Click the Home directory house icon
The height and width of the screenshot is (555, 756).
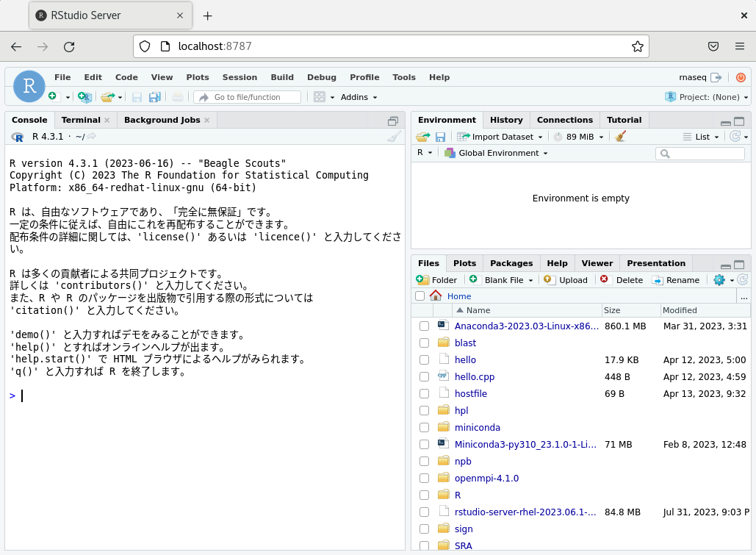point(436,296)
